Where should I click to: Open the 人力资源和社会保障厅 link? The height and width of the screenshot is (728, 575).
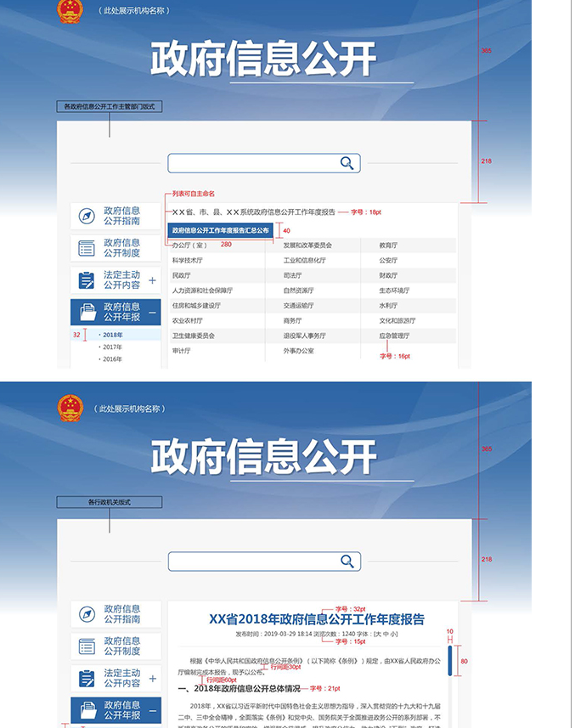(202, 291)
